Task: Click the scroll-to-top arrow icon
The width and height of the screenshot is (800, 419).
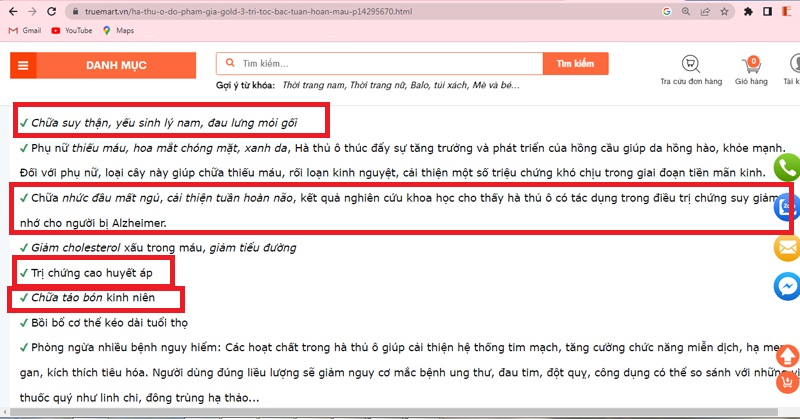Action: pos(787,354)
